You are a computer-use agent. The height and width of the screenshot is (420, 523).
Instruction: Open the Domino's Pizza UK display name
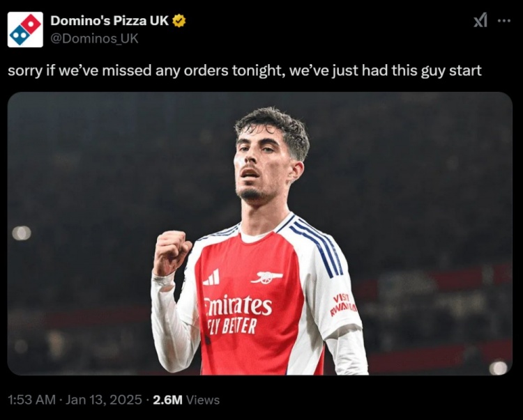109,21
